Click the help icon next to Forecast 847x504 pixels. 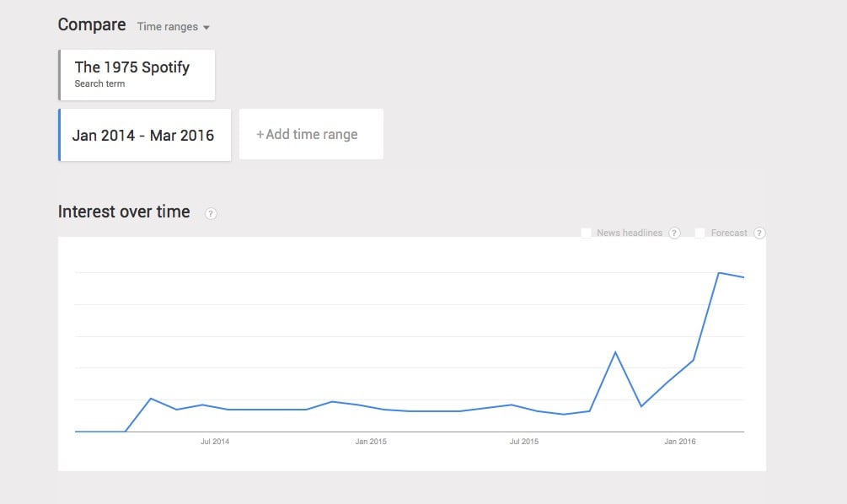(759, 233)
